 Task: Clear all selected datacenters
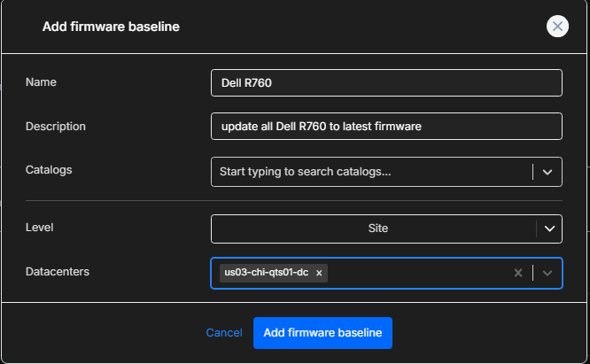tap(518, 273)
